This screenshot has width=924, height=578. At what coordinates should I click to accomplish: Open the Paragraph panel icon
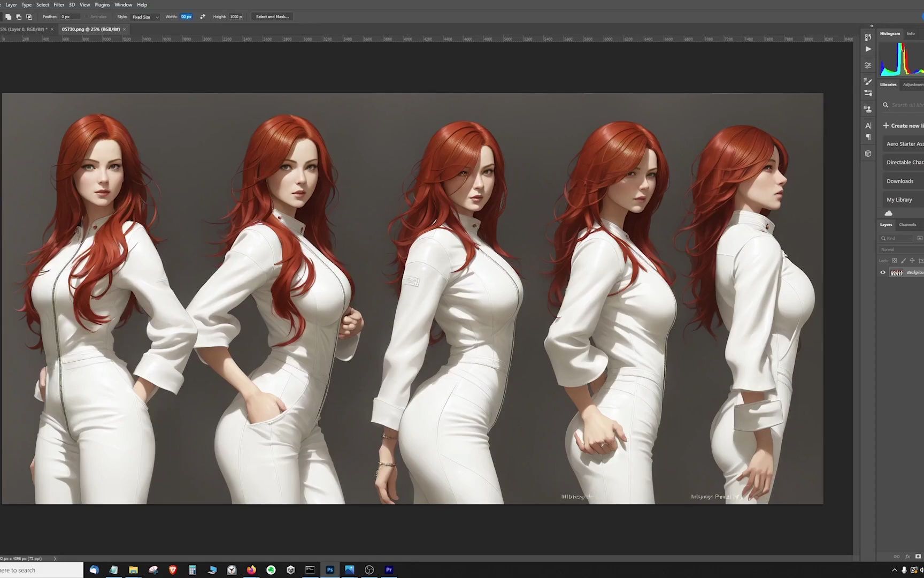(868, 137)
